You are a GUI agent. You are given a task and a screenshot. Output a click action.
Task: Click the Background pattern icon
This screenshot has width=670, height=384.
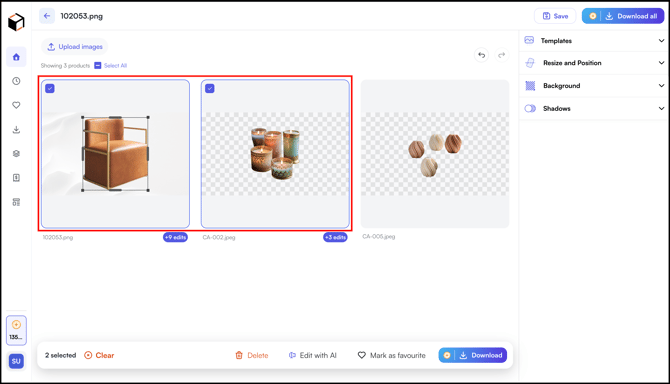(x=530, y=86)
